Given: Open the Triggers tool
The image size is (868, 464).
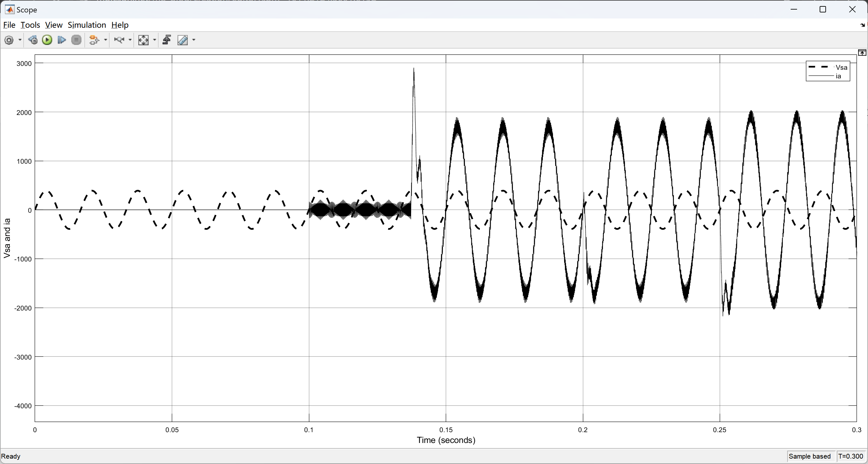Looking at the screenshot, I should pyautogui.click(x=167, y=40).
